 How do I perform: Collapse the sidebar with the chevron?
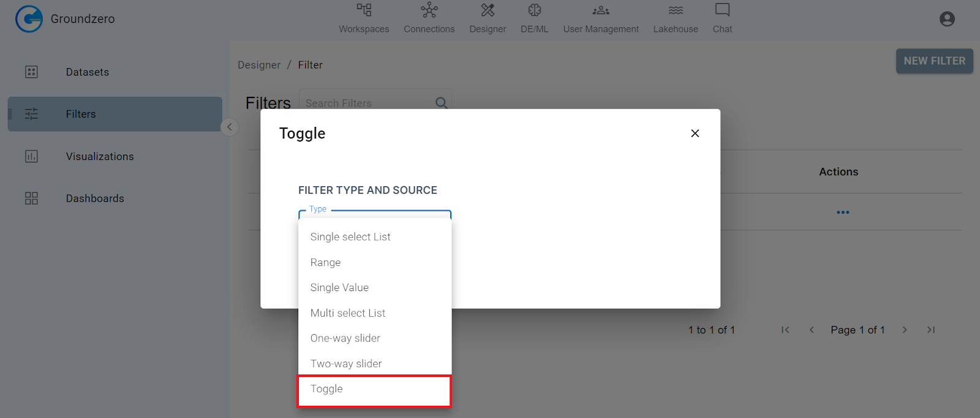click(230, 127)
